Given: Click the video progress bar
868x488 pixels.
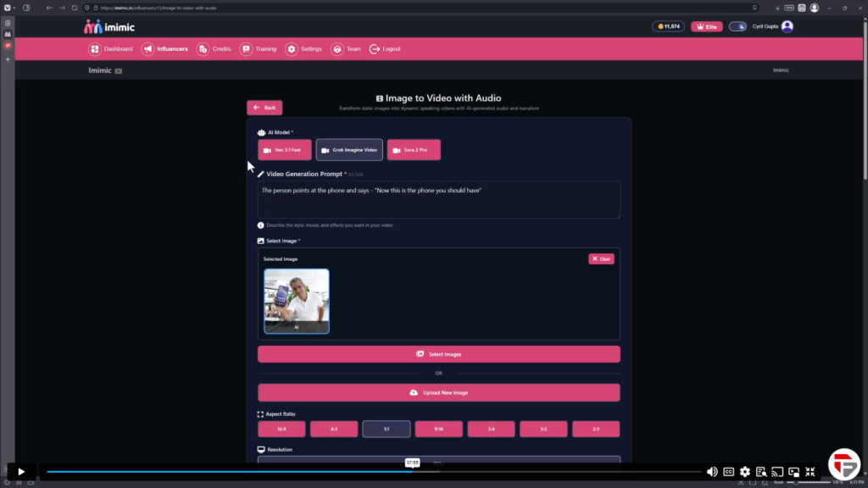Looking at the screenshot, I should [254, 472].
